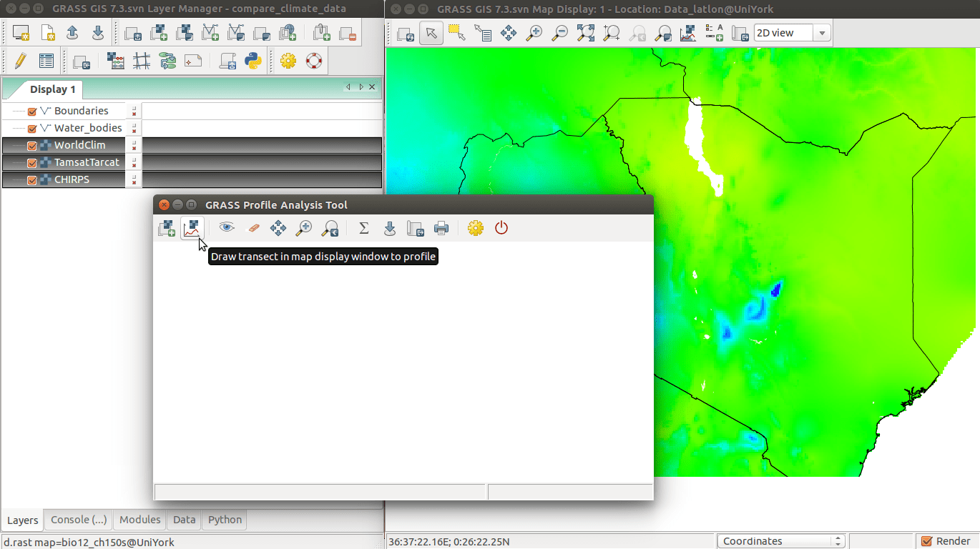980x549 pixels.
Task: Select the Zoom In tool in Map Display
Action: [x=534, y=33]
